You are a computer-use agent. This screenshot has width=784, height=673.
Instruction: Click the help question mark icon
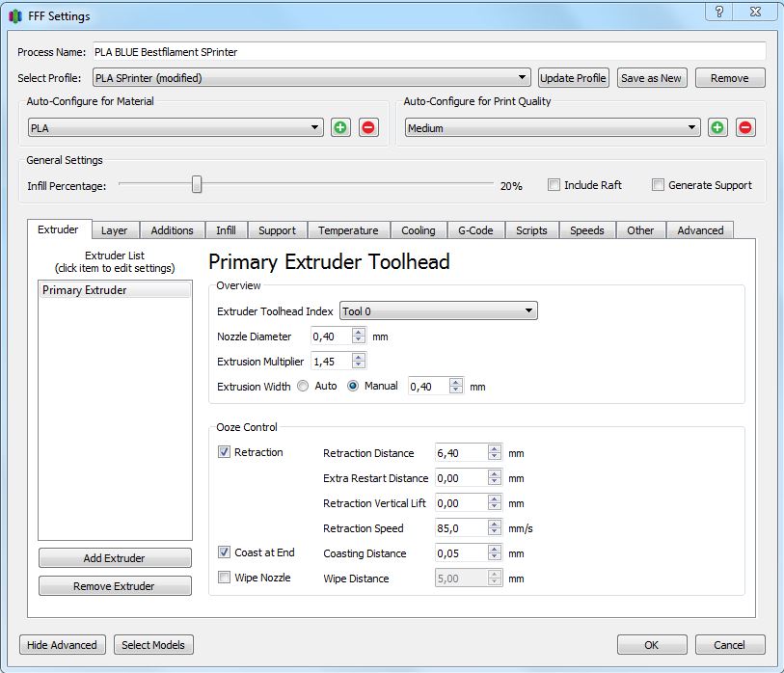[x=717, y=12]
